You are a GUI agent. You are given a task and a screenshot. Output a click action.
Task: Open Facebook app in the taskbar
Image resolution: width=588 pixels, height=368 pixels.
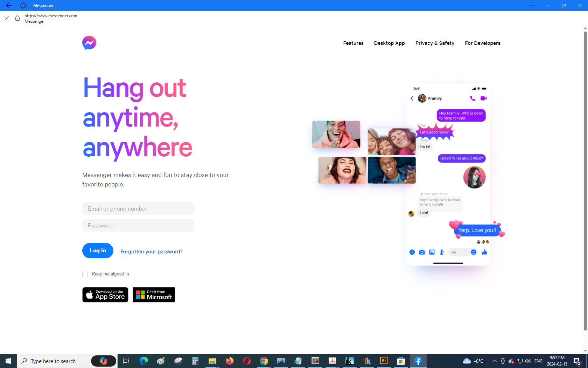418,361
